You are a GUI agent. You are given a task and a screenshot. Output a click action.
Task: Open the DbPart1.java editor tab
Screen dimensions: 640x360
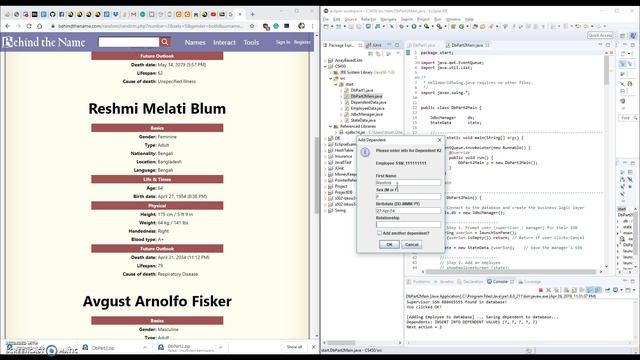point(424,45)
